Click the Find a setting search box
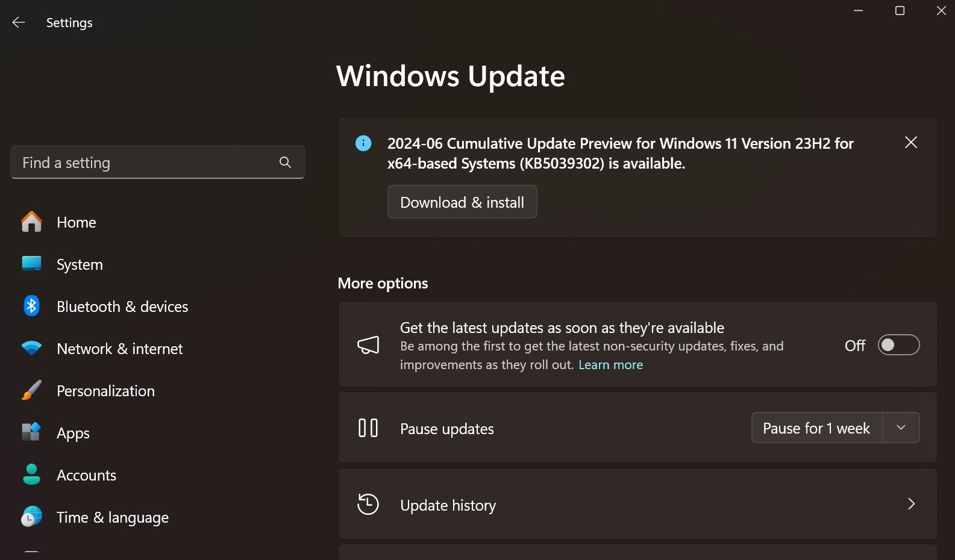 (158, 162)
